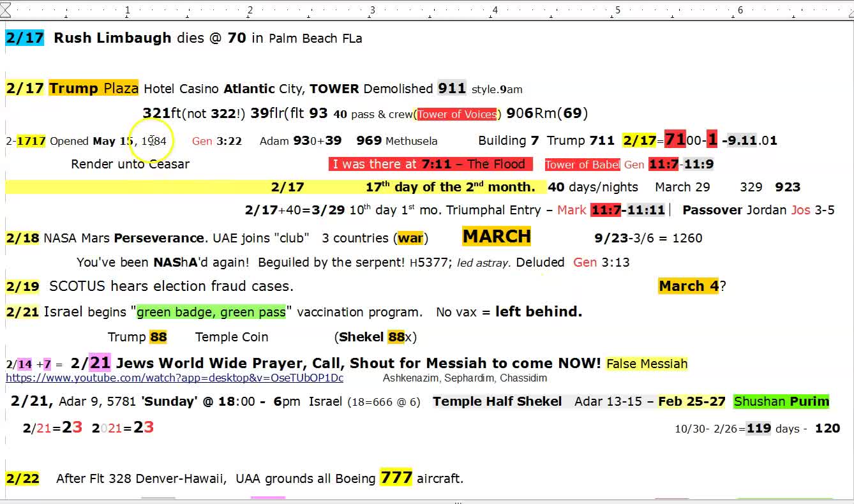This screenshot has height=504, width=854.
Task: Click 'Temple Half Shekel' text
Action: coord(497,401)
